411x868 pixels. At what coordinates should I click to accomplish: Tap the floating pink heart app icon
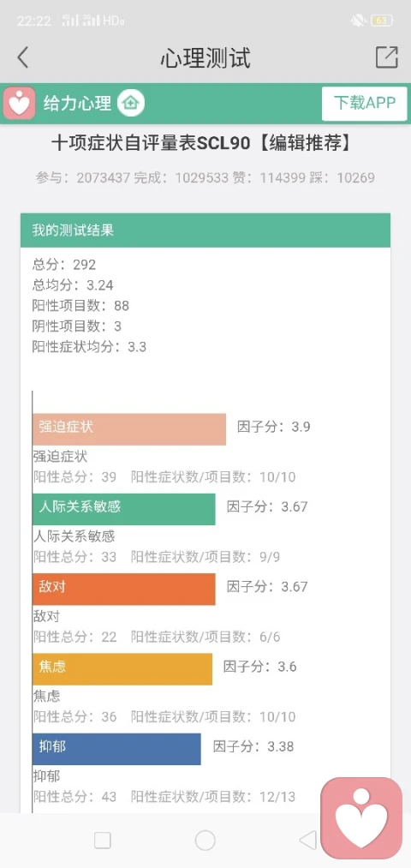[x=361, y=818]
